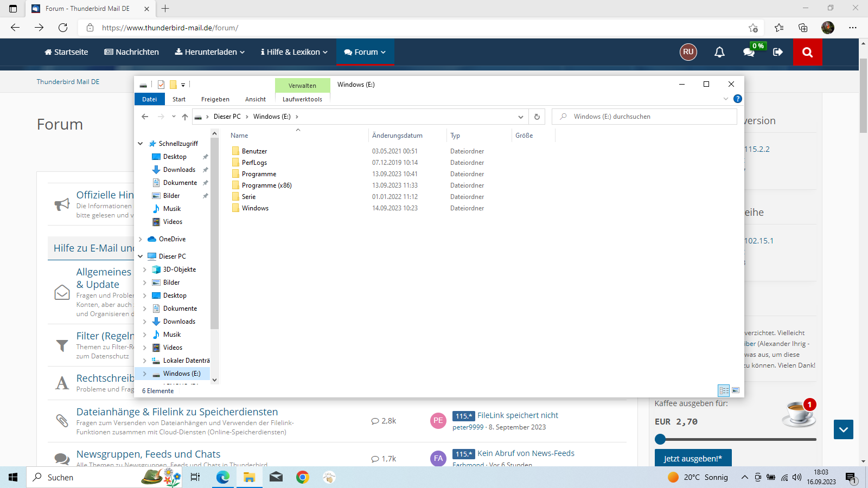This screenshot has height=488, width=868.
Task: Expand the Explorer ribbon chevron
Action: 726,99
